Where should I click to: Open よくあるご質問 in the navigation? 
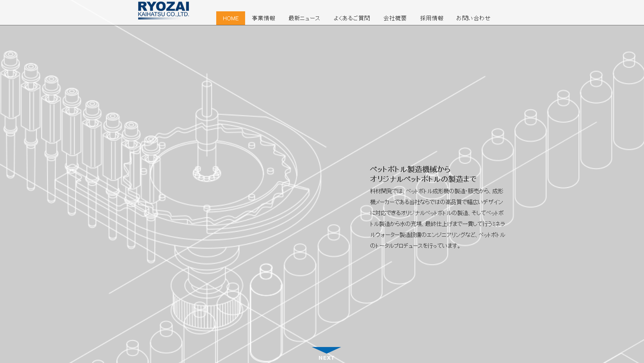coord(351,18)
